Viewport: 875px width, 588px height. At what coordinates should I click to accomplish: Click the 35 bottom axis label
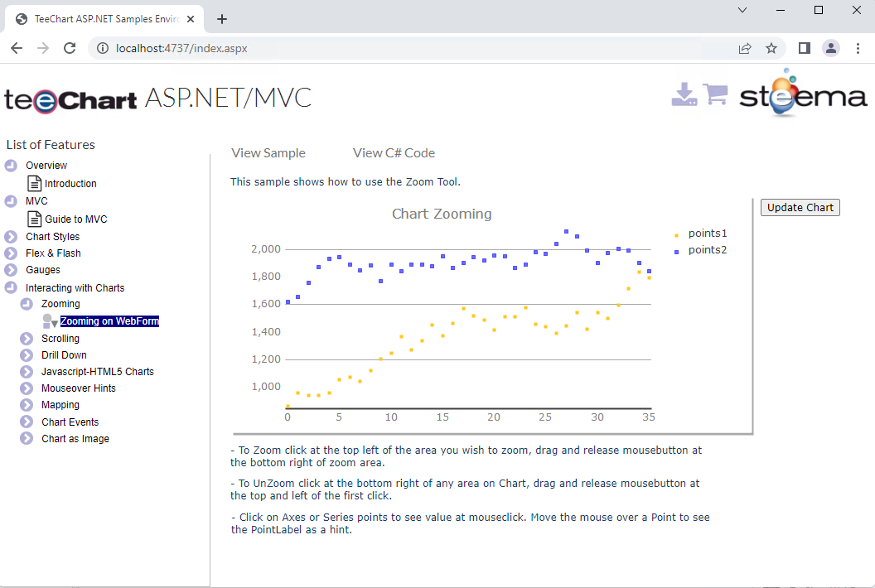(649, 417)
